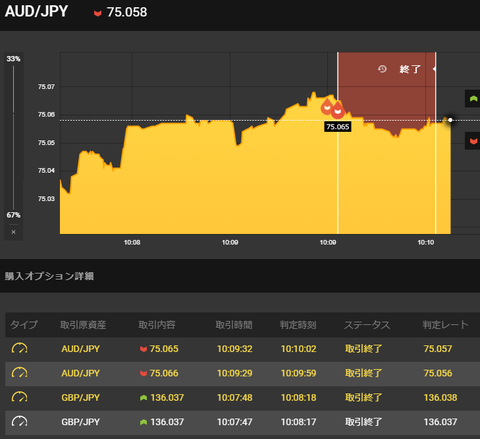
Task: Click 取引終了 status in 75.056 row
Action: pos(363,373)
